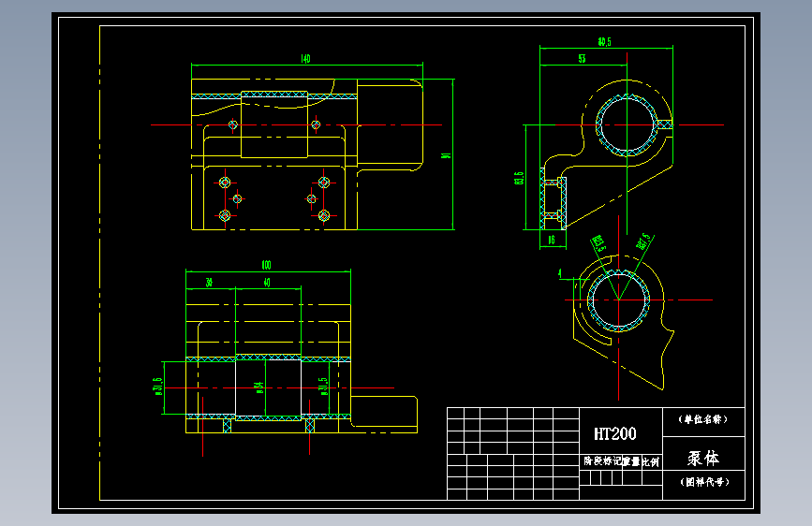Select the 140 width dimension text
This screenshot has height=526, width=812.
click(x=305, y=59)
